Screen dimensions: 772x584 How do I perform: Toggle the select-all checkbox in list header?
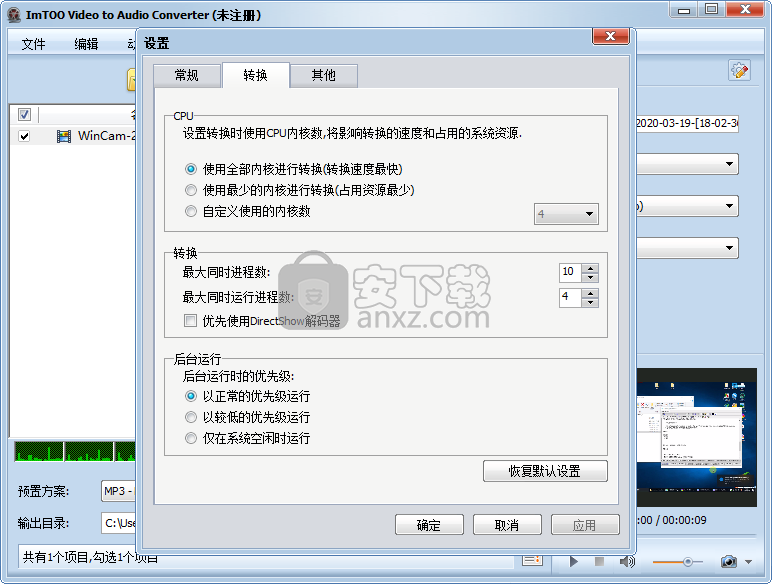pyautogui.click(x=24, y=114)
